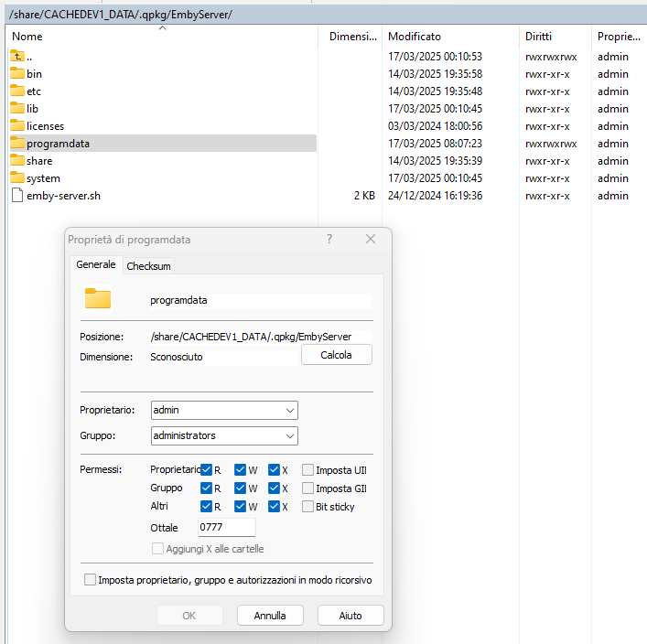Click the programdata name field in dialog
The width and height of the screenshot is (647, 644).
260,300
